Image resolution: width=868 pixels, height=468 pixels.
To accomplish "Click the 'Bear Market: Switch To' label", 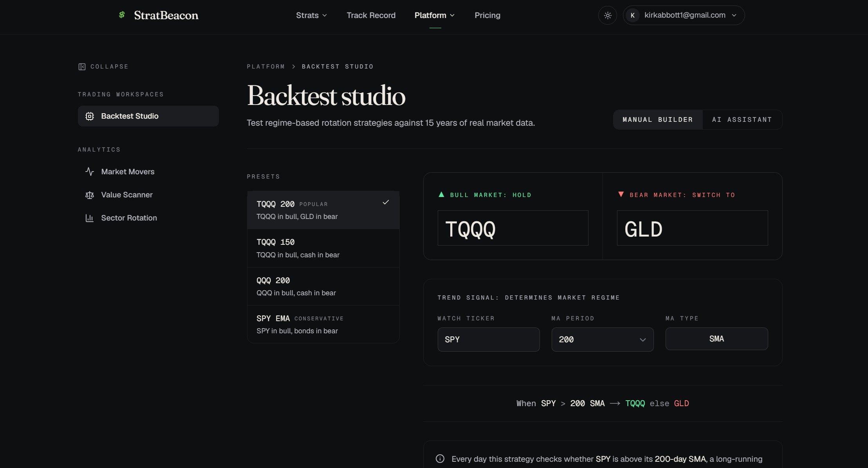I will pos(682,195).
